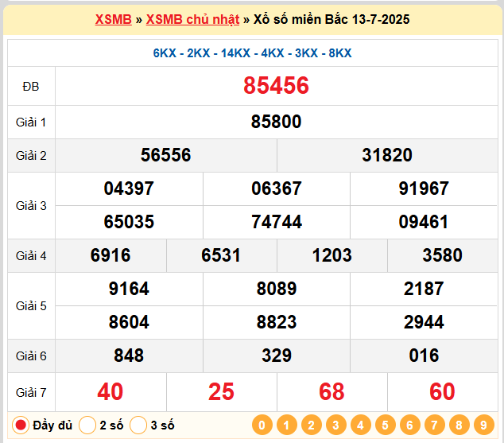Click Giải 6 number 848

tap(129, 356)
